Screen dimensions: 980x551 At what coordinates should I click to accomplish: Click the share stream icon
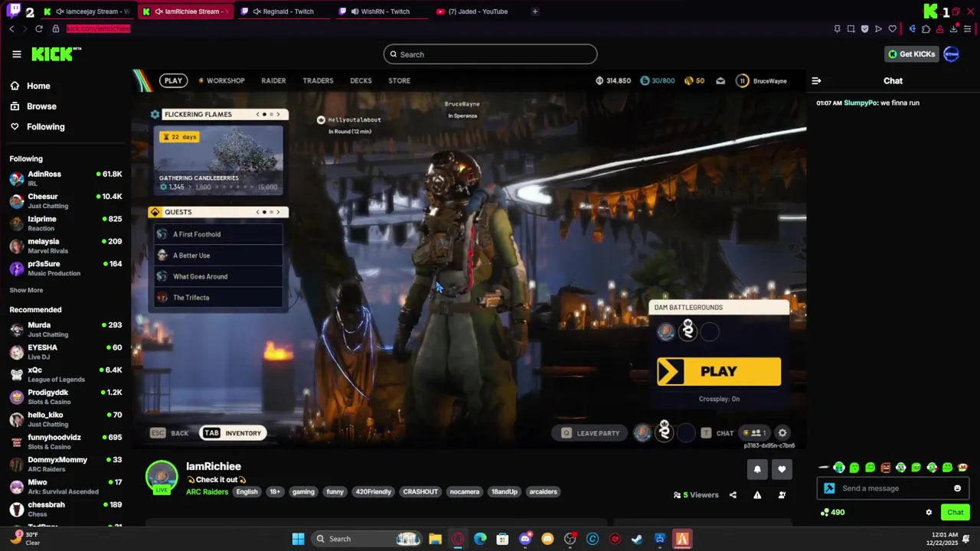point(733,495)
